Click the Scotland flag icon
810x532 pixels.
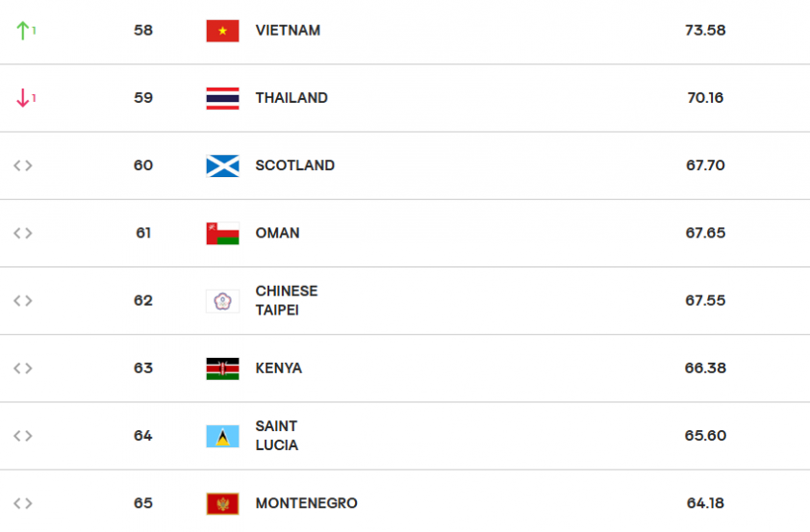click(222, 165)
